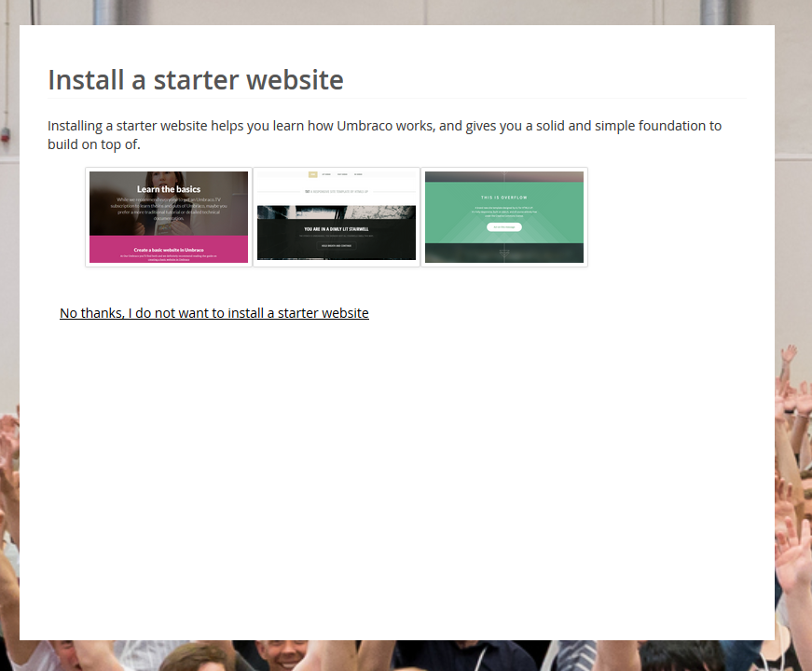Pick the green 'This is Overflow' starter thumbnail

tap(503, 217)
